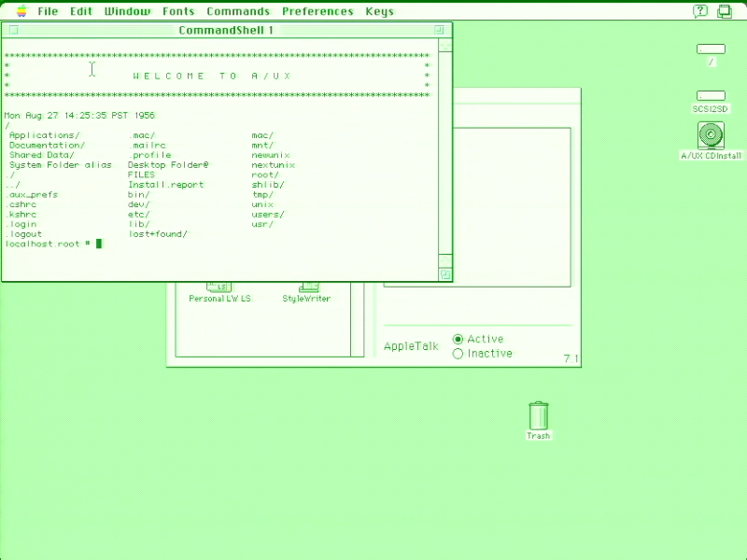Click ".mac/" in the shell listing
Screen dimensions: 747x560
[142, 135]
